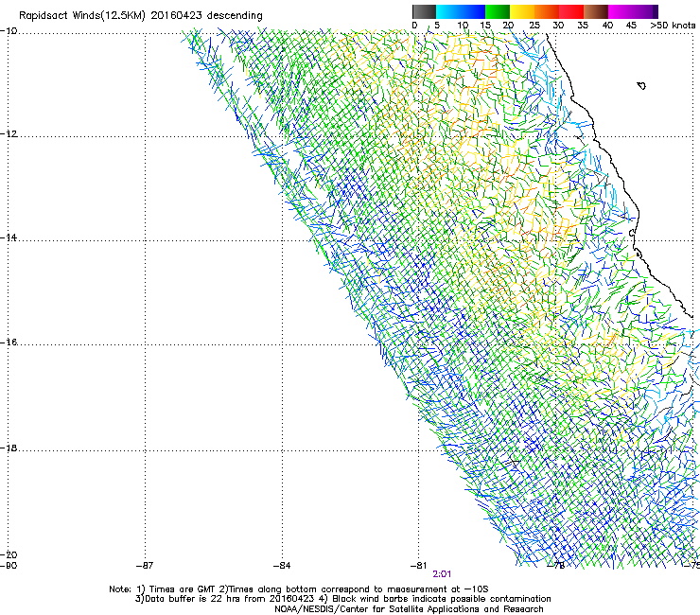Click the purple '2:01' swath time label
700x615 pixels.
442,574
